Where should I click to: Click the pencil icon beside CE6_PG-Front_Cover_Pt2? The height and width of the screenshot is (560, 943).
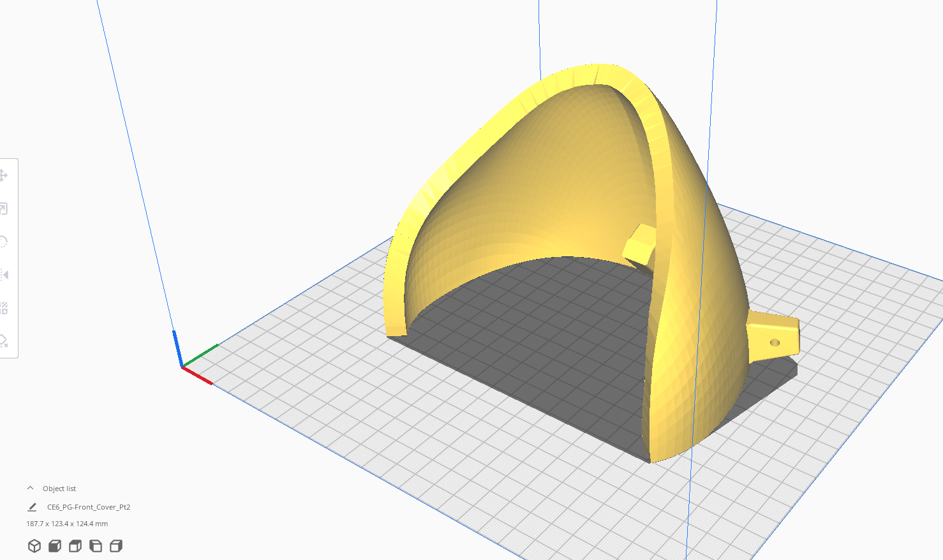pyautogui.click(x=32, y=507)
